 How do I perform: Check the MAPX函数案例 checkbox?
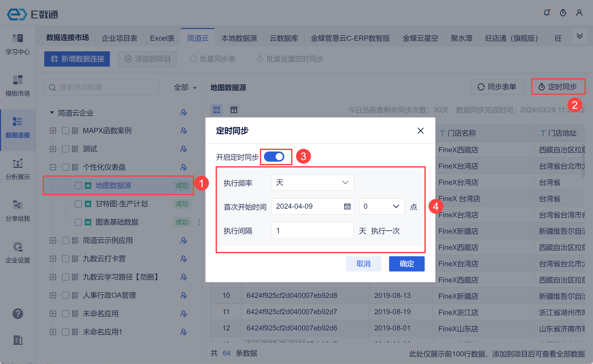(66, 131)
